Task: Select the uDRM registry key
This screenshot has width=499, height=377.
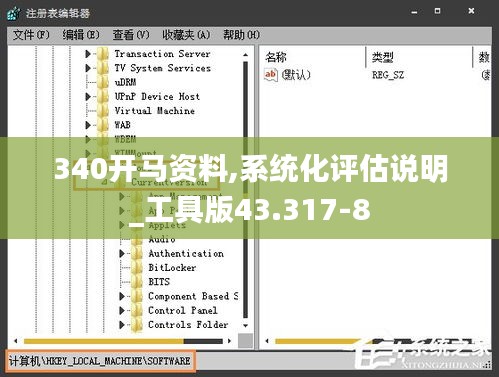Action: (x=125, y=82)
